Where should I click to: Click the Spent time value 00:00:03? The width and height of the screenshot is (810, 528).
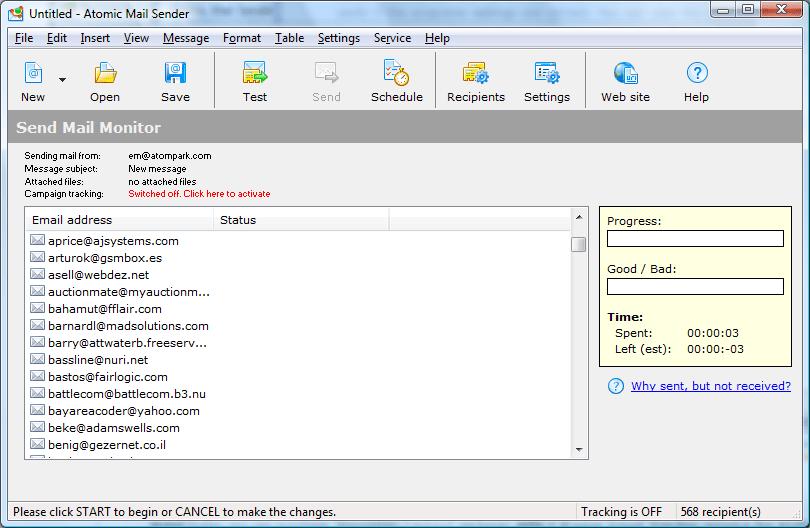point(713,333)
